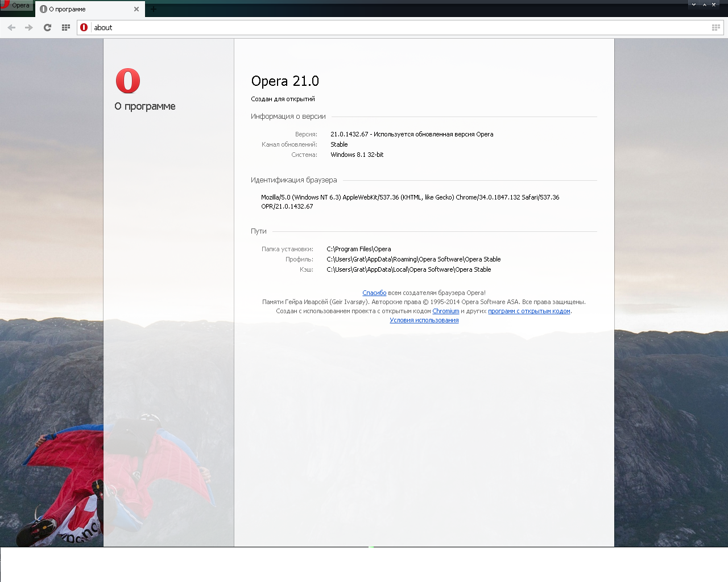Click the "О программе" sidebar heading
The width and height of the screenshot is (728, 582).
click(x=145, y=106)
